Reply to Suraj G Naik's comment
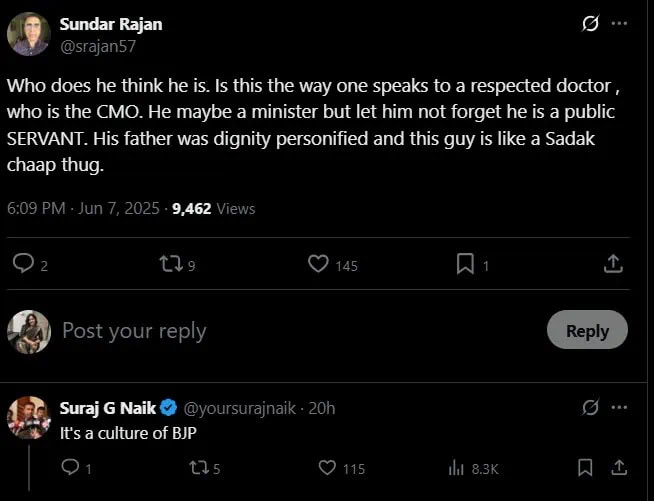The image size is (654, 501). coord(70,467)
